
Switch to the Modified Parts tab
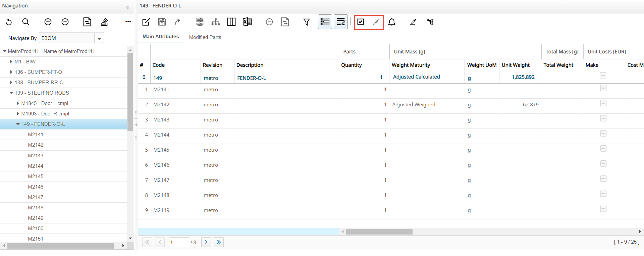click(205, 37)
